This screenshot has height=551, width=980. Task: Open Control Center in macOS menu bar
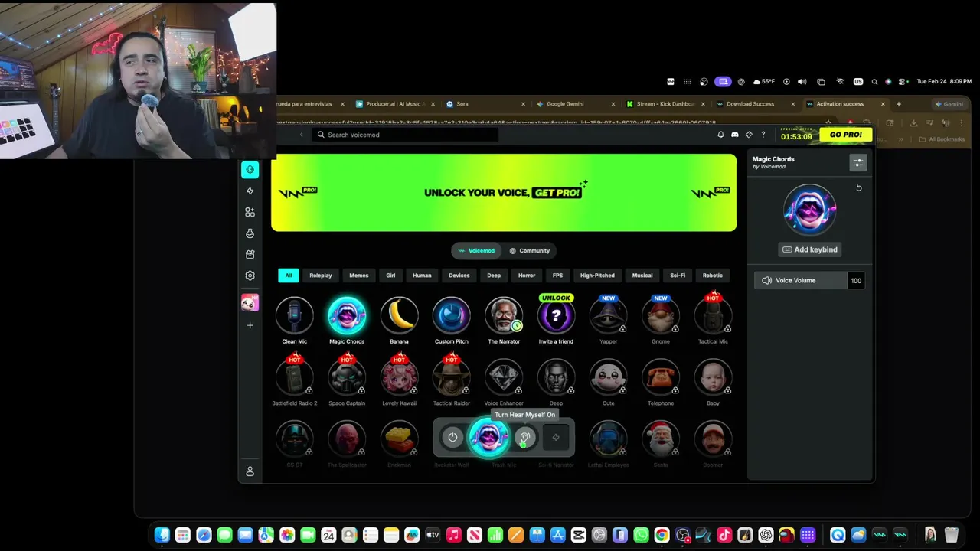[903, 82]
